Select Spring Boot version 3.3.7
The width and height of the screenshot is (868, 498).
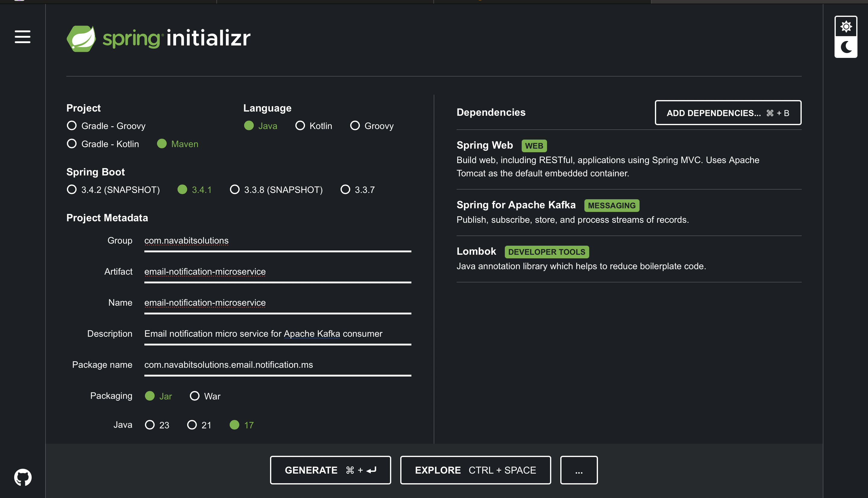(x=345, y=190)
